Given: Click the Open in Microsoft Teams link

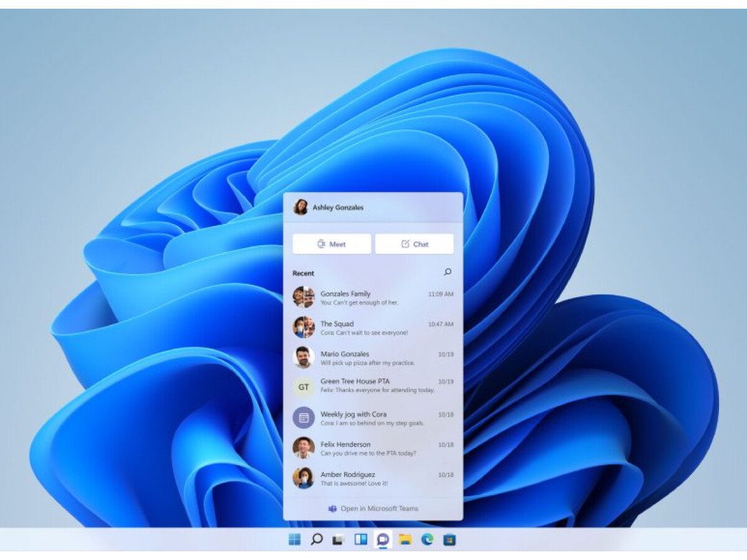Looking at the screenshot, I should pos(374,508).
